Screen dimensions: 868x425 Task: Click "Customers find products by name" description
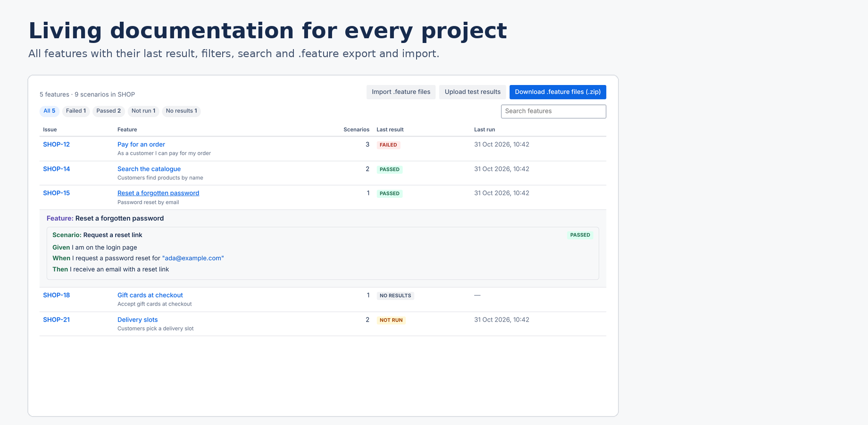(160, 178)
